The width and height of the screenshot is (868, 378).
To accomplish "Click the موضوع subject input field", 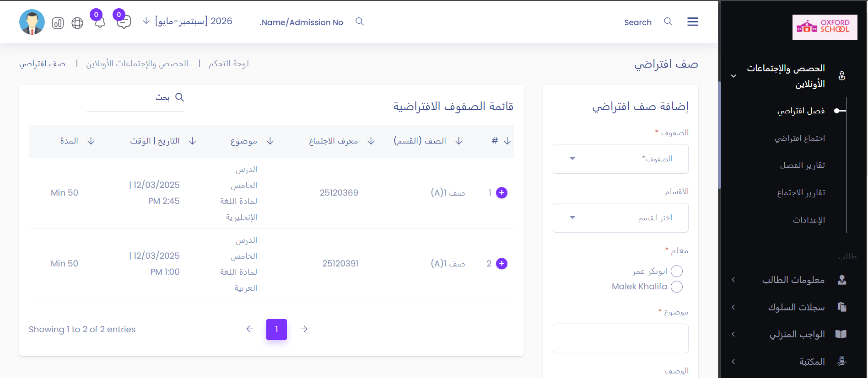I will [620, 338].
